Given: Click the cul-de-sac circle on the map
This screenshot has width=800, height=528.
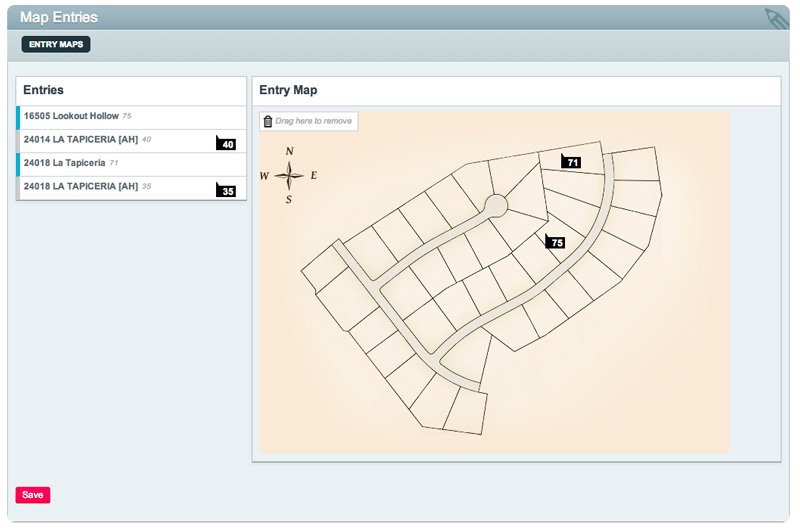Looking at the screenshot, I should pos(495,206).
